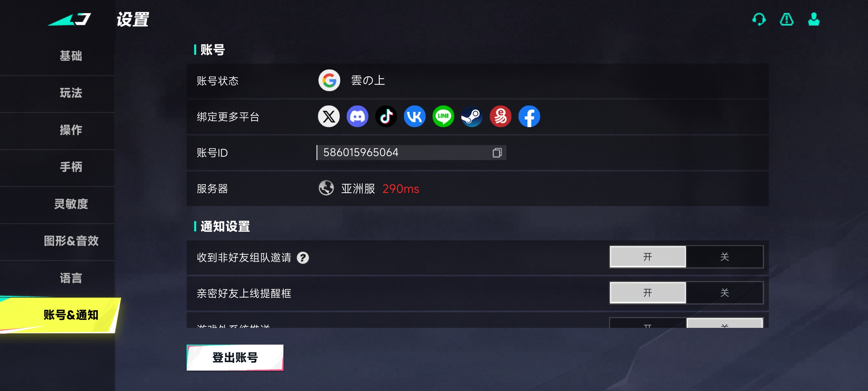Bind the LINE account
The image size is (868, 391).
(x=443, y=117)
